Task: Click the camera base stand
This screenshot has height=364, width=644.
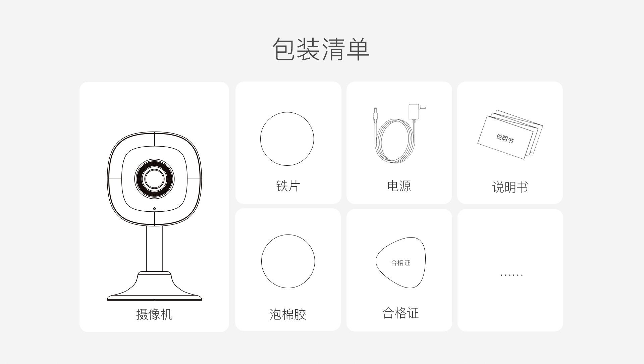Action: pos(154,286)
